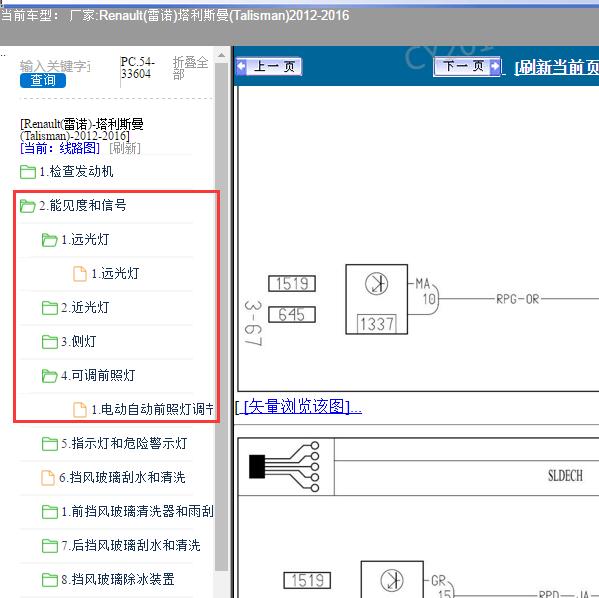The height and width of the screenshot is (598, 599).
Task: Expand the 5.指示灯和危险警示灯 folder node
Action: (124, 444)
